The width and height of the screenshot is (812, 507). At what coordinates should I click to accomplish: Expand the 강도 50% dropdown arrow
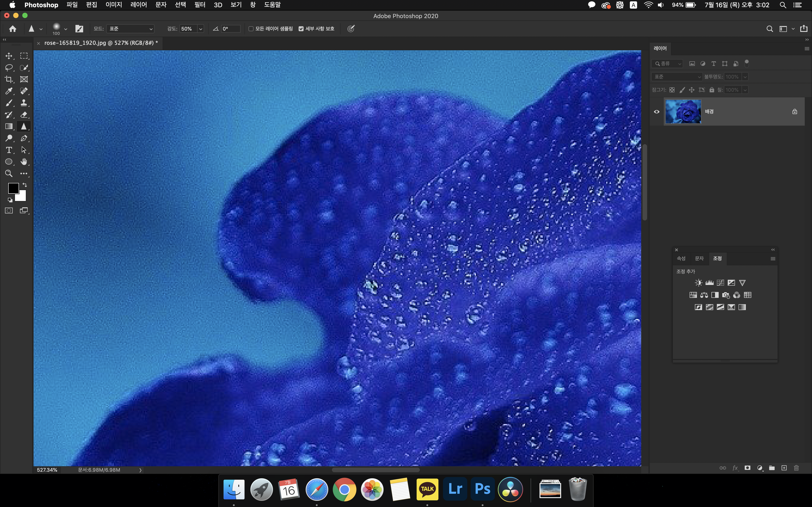[x=201, y=29]
